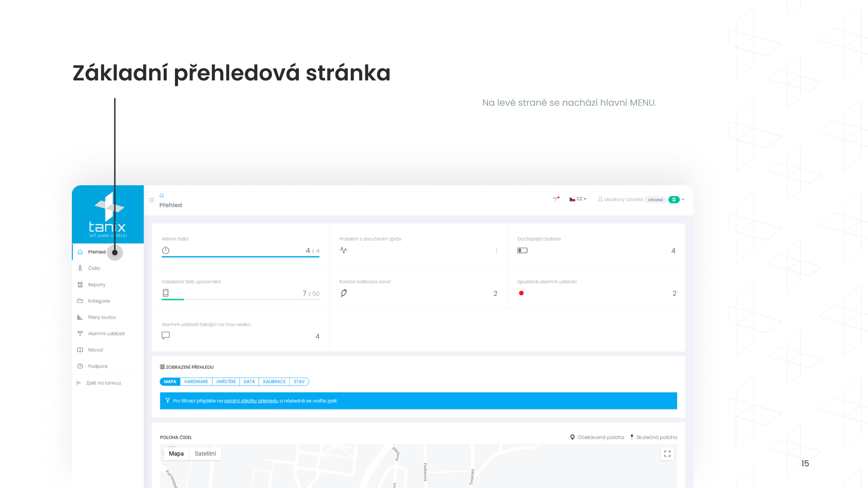
Task: Select the Mapa map type
Action: click(x=176, y=454)
